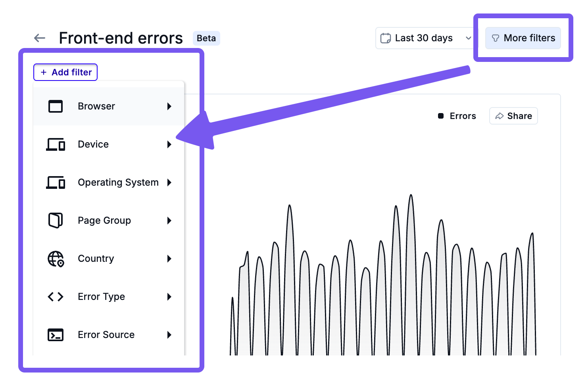Click the Error Type code brackets icon

[56, 297]
